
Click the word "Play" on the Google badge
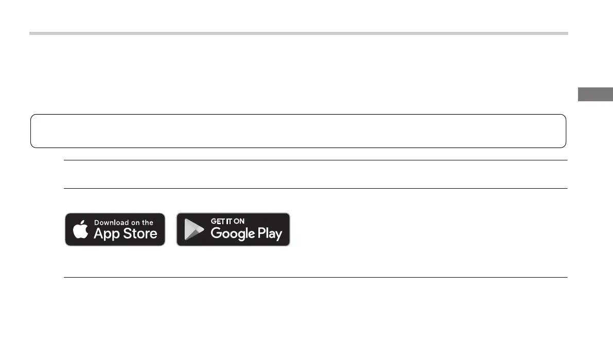pyautogui.click(x=270, y=234)
